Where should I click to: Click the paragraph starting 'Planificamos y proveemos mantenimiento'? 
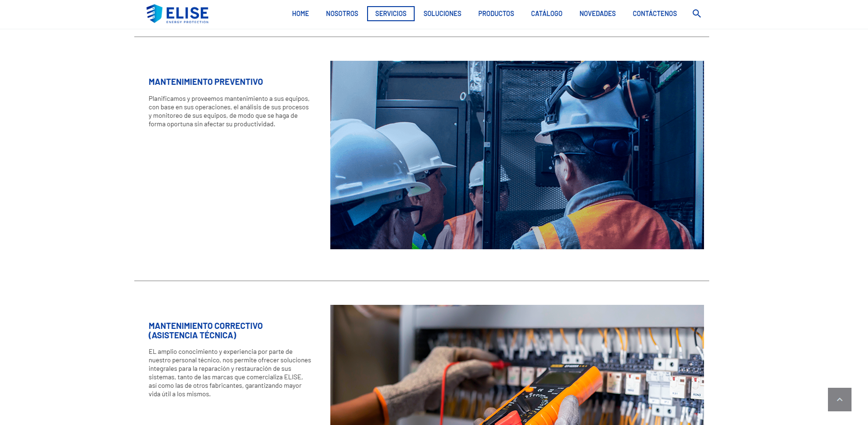229,112
